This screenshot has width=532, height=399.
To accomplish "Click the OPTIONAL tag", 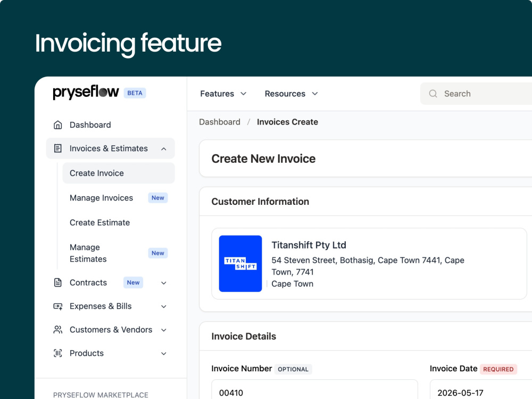I will [293, 369].
